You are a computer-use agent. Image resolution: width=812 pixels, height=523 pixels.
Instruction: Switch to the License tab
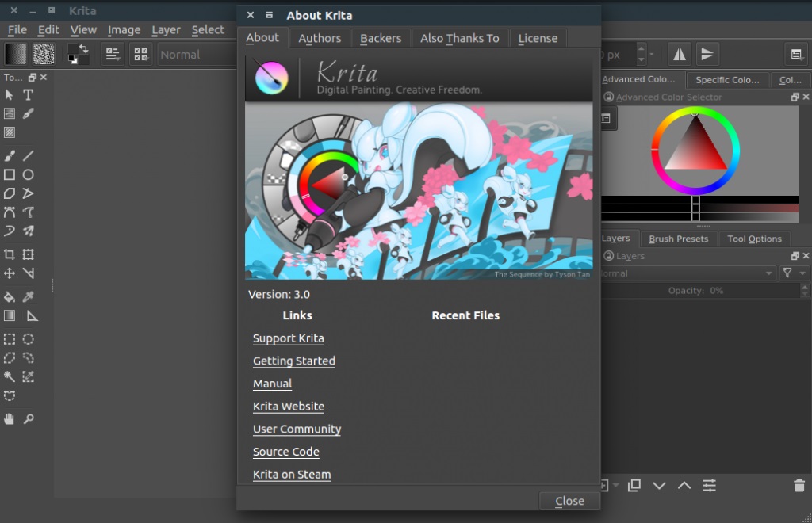pyautogui.click(x=538, y=38)
